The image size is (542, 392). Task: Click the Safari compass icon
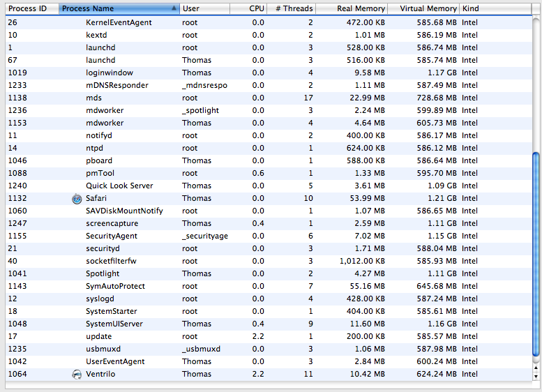coord(77,199)
